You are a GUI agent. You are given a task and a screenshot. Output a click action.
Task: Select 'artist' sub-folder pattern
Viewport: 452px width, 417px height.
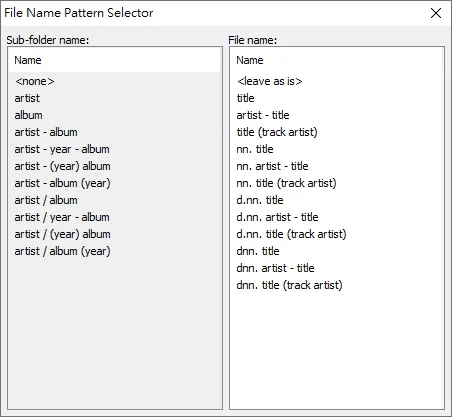pos(27,98)
